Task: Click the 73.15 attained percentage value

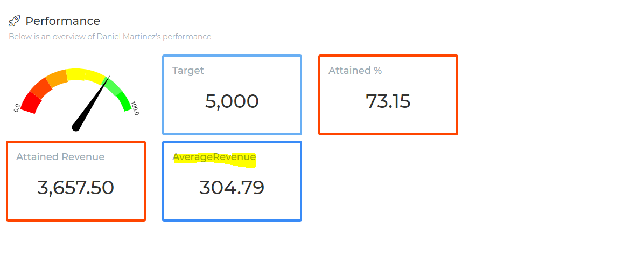Action: (x=388, y=101)
